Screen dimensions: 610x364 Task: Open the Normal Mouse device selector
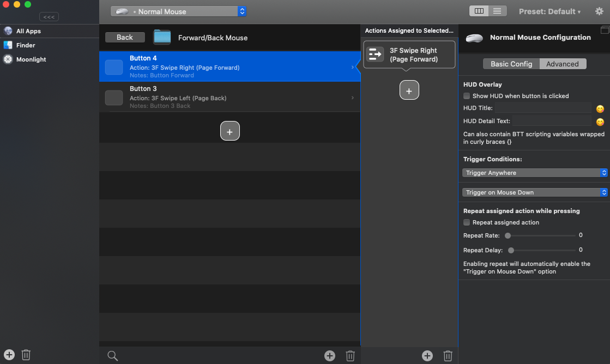pos(178,11)
